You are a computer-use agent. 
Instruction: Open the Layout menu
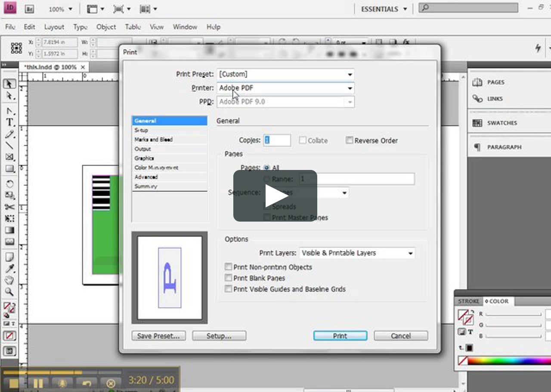(54, 27)
